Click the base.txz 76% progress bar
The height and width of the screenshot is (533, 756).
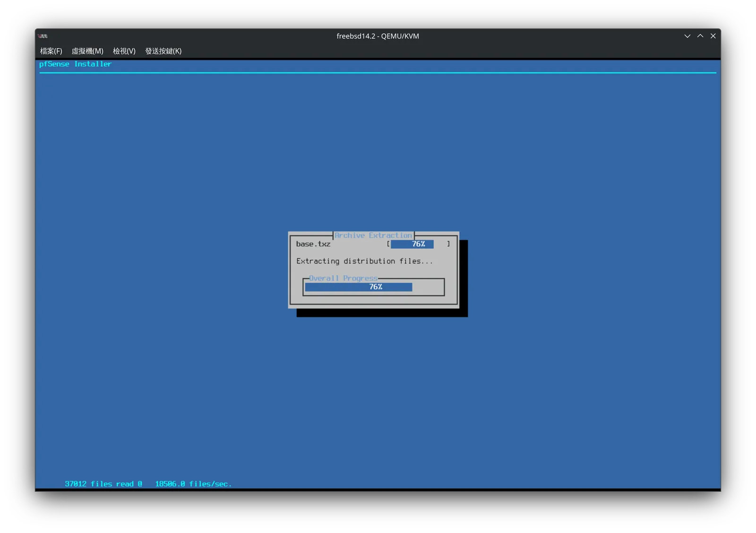tap(419, 244)
